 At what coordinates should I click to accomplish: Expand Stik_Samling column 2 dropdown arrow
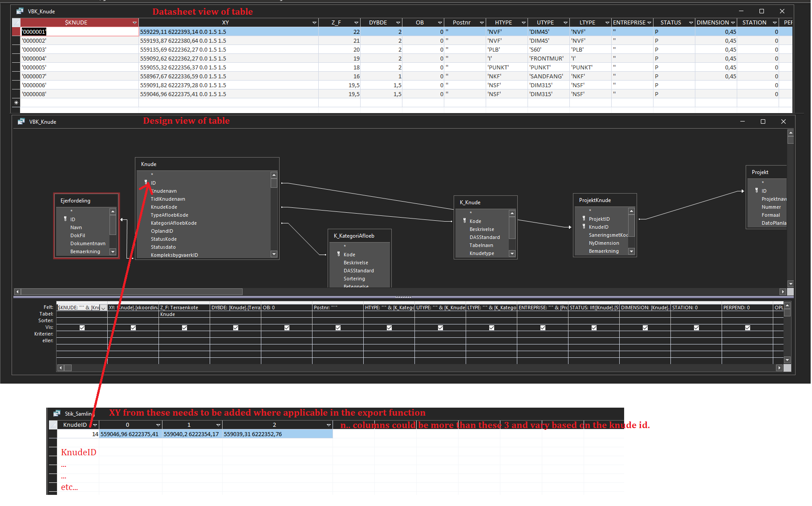pos(329,425)
